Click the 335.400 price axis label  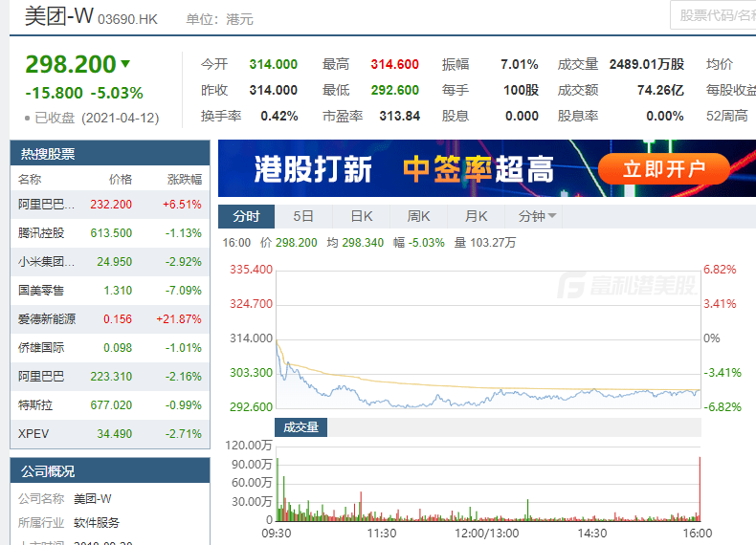pyautogui.click(x=251, y=270)
